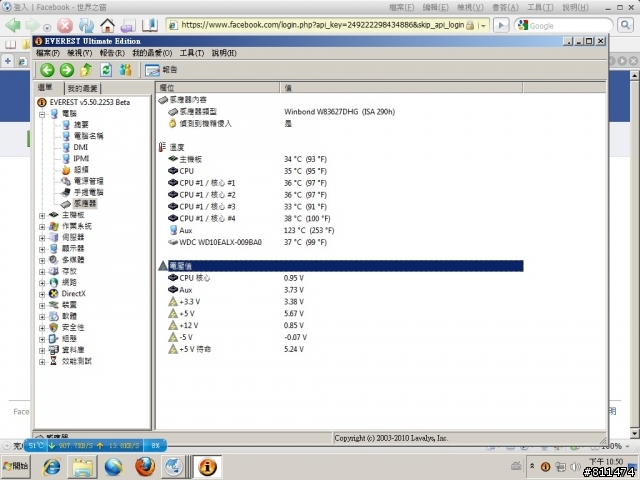Open 檢視(V) menu in EVEREST
Screen dimensions: 640x480
coord(80,53)
